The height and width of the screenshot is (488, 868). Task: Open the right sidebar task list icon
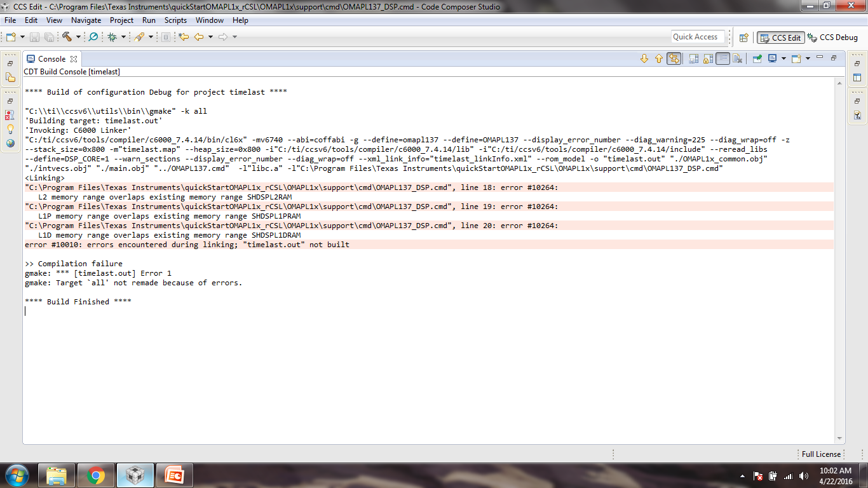(857, 115)
